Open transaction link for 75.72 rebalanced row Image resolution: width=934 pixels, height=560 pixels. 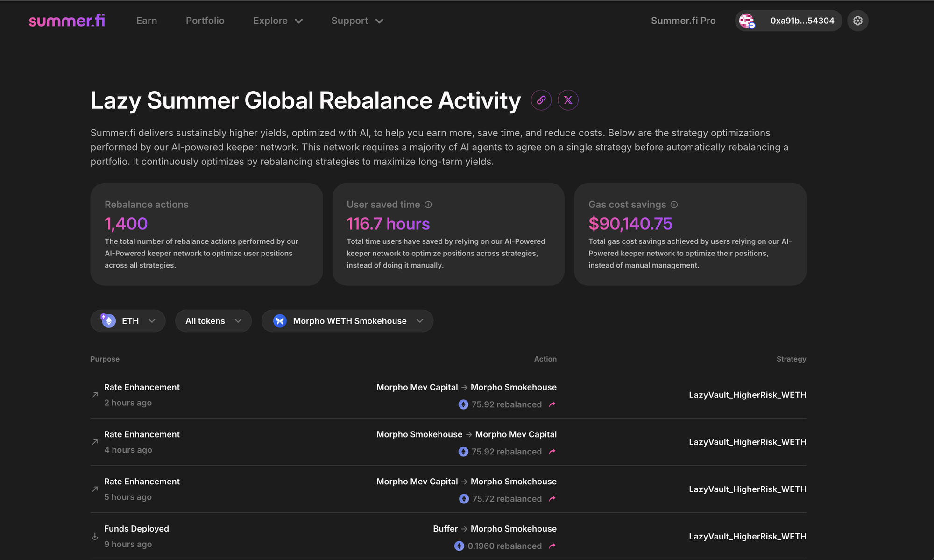coord(552,499)
